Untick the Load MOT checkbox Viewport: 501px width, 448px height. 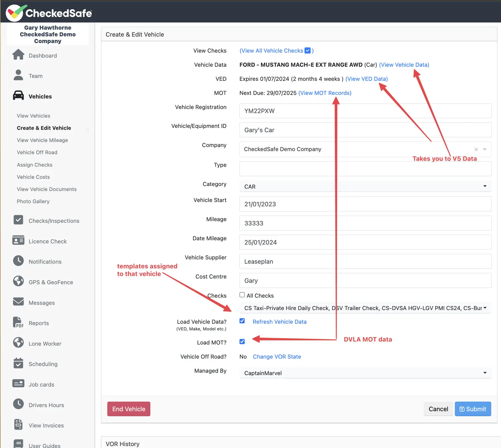click(242, 342)
